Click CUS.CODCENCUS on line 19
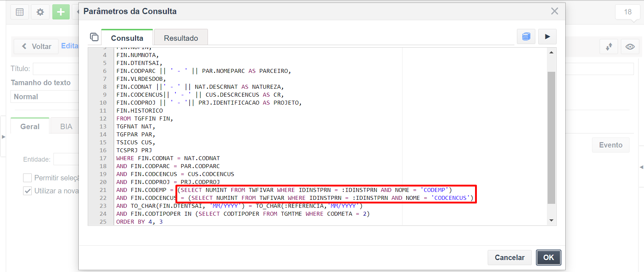The height and width of the screenshot is (272, 644). tap(211, 174)
